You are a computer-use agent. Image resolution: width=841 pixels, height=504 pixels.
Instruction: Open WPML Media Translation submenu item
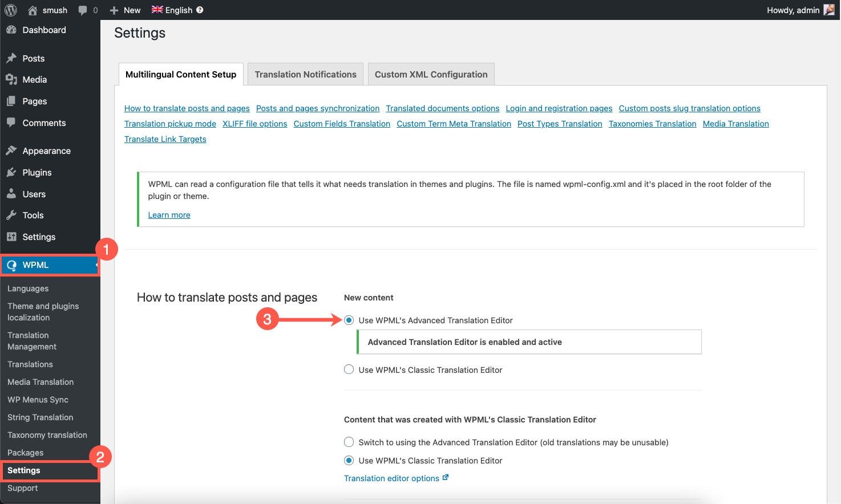41,382
